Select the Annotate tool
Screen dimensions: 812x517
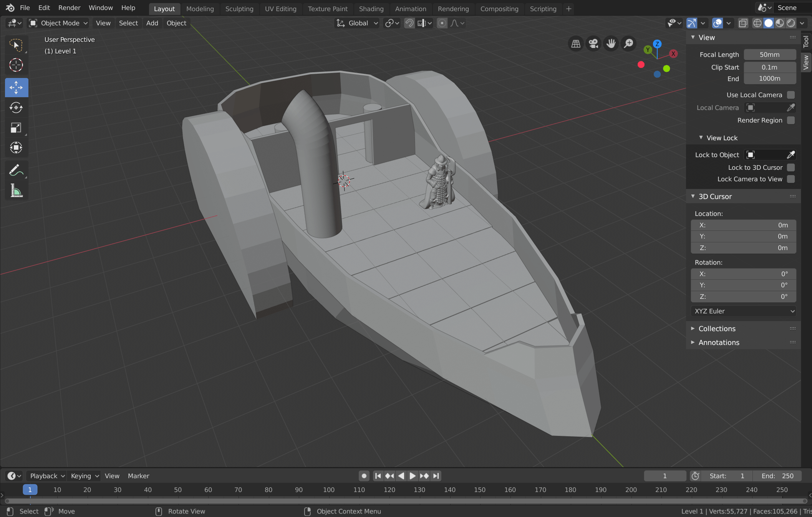(x=16, y=170)
